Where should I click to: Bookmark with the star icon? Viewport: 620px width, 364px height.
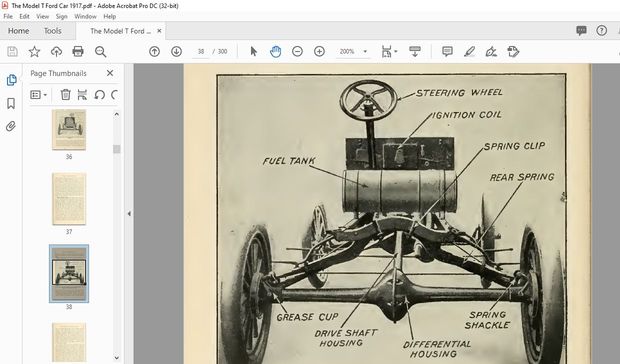point(34,51)
